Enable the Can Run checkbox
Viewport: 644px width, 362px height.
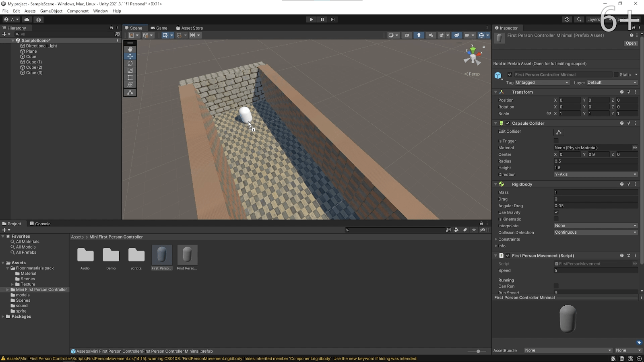[556, 286]
